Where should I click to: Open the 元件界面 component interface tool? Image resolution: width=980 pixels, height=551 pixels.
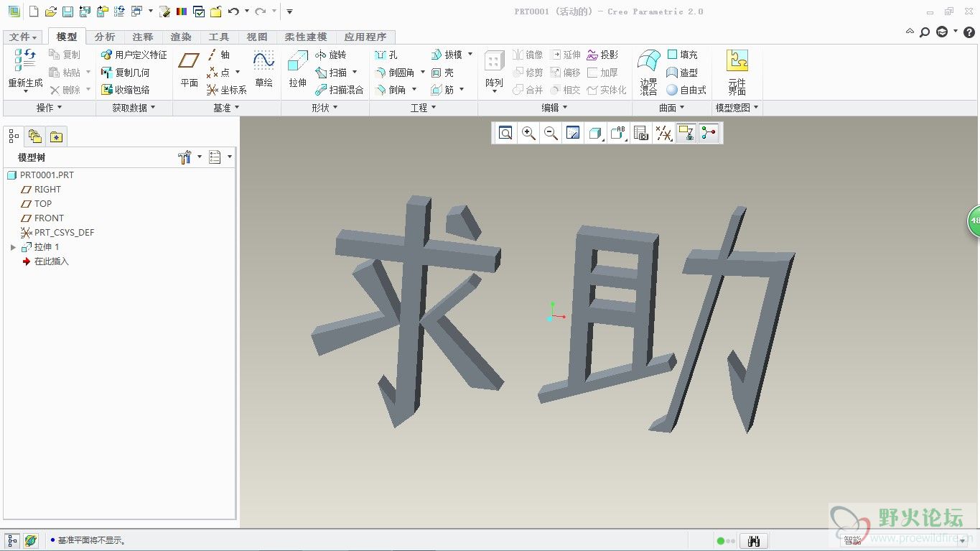737,72
